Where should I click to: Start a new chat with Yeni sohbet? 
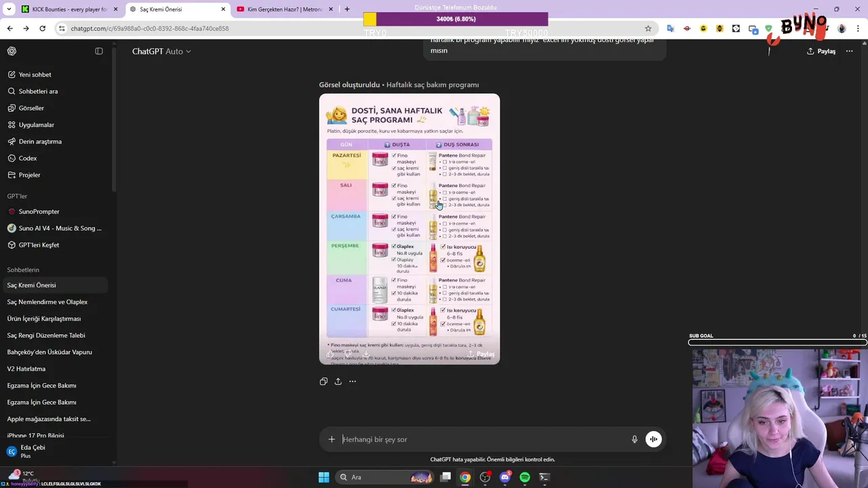pos(54,75)
